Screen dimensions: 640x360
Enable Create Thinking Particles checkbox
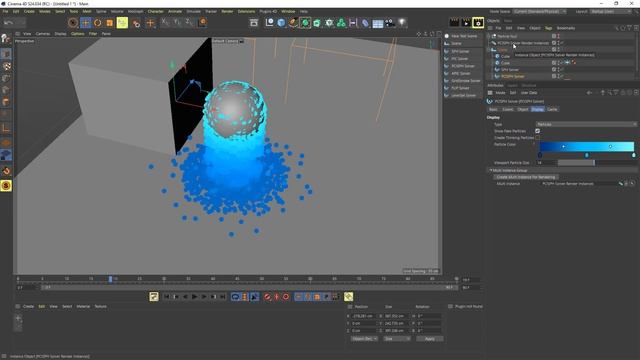pos(538,138)
